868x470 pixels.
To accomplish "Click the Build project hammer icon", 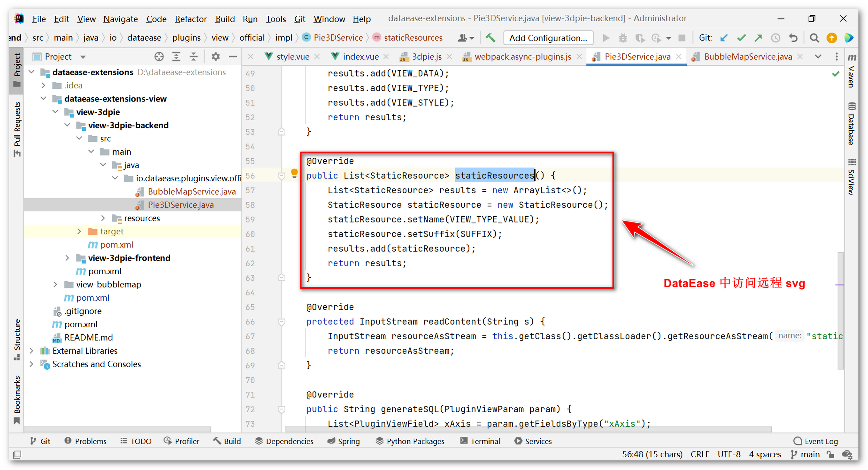I will click(x=490, y=38).
